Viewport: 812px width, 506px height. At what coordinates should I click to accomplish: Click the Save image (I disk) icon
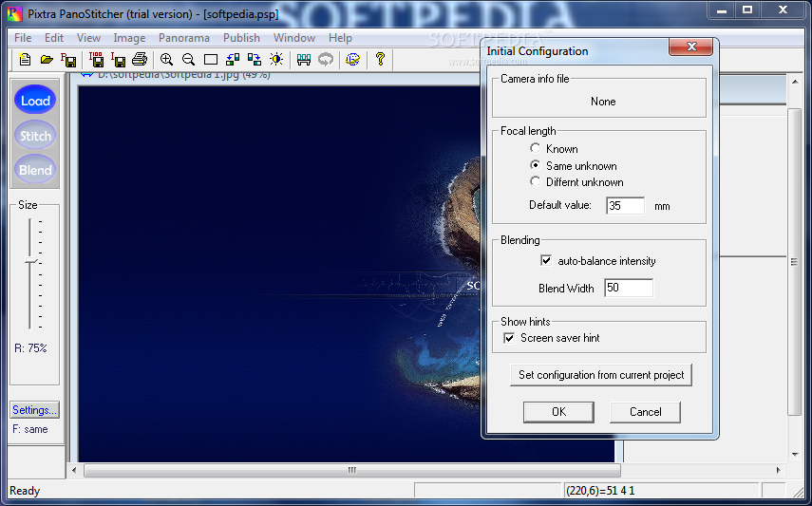pyautogui.click(x=118, y=60)
